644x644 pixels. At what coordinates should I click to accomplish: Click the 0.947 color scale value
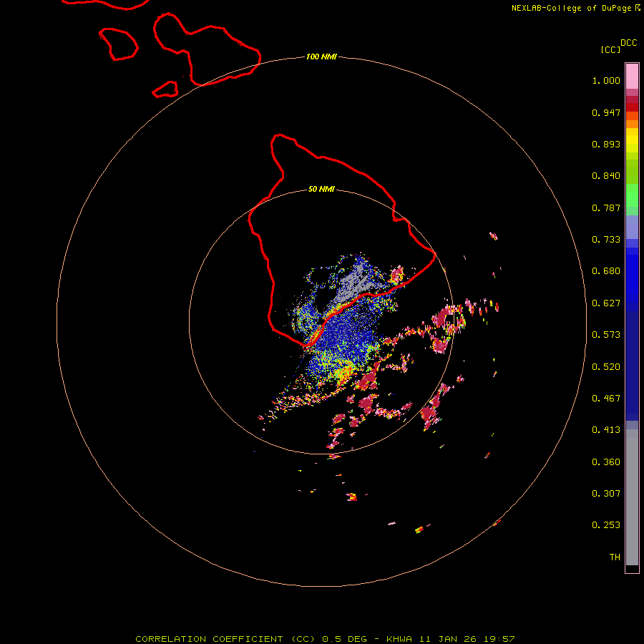(606, 112)
